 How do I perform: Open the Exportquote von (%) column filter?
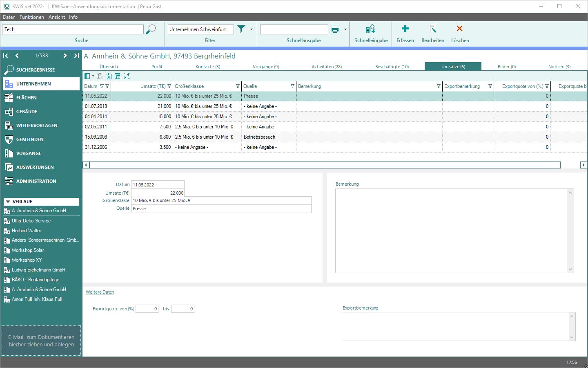[547, 86]
